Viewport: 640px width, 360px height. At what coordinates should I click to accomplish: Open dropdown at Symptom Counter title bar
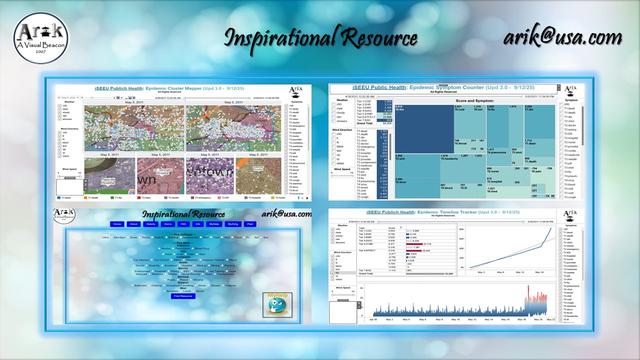(x=559, y=88)
